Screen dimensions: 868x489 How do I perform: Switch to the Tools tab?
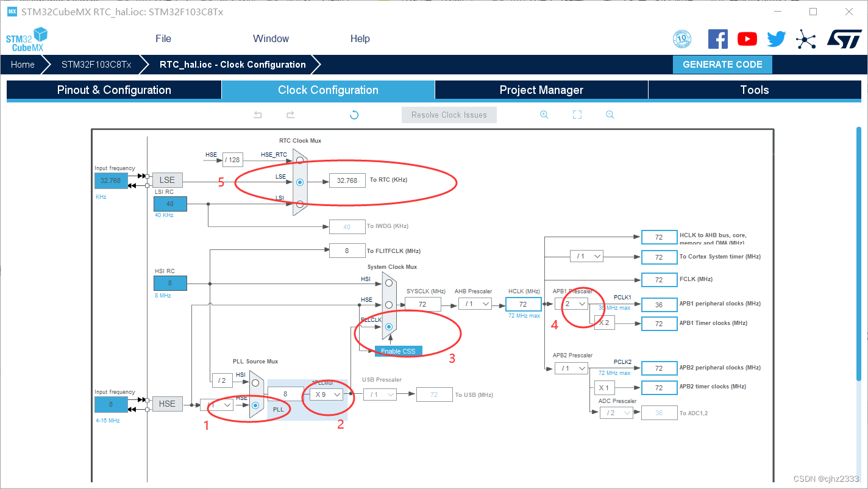point(754,90)
